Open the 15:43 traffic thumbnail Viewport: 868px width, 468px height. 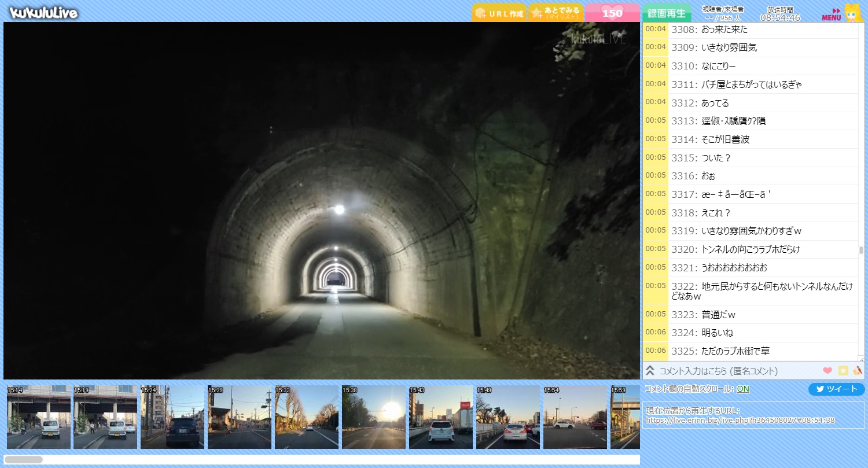click(441, 417)
